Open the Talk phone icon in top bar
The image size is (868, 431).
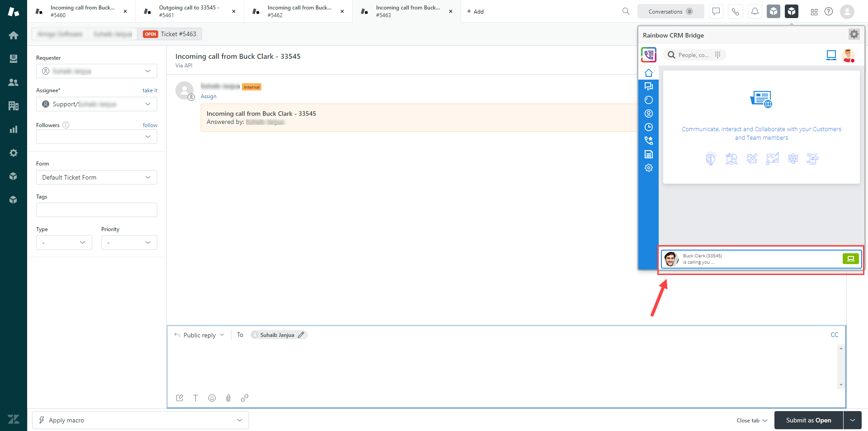coord(736,11)
